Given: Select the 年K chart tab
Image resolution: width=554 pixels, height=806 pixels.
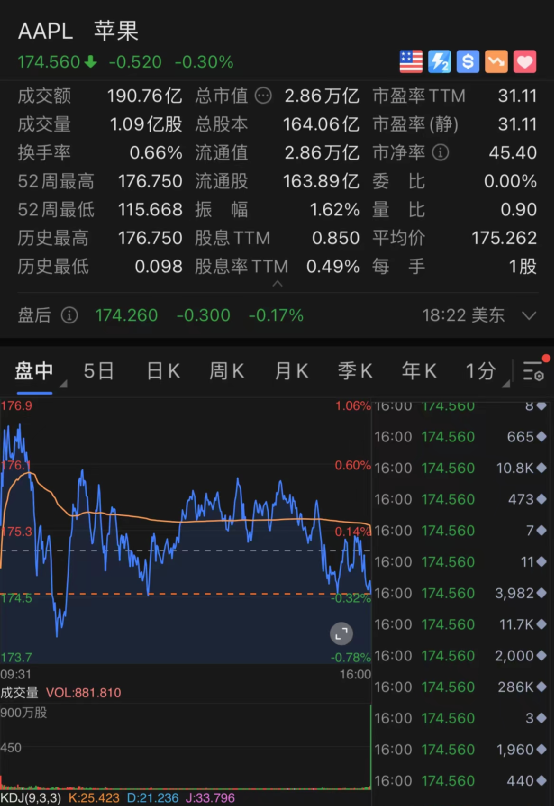Looking at the screenshot, I should pos(419,371).
